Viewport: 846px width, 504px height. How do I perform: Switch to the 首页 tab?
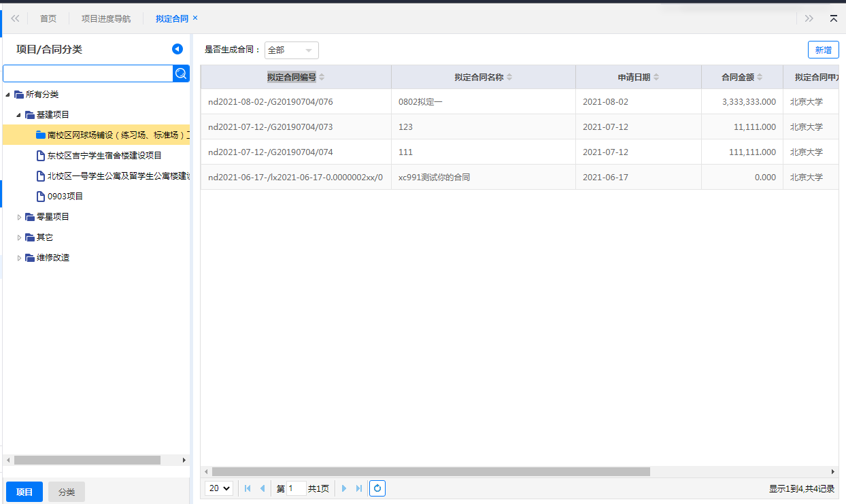point(48,18)
